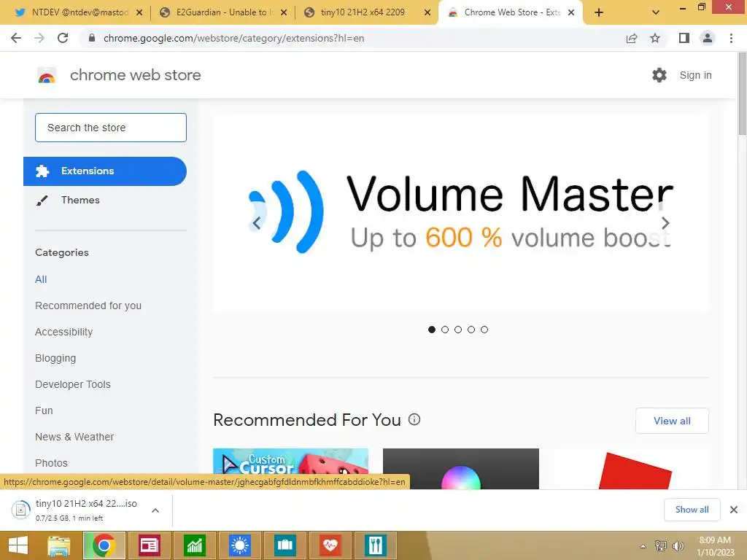The image size is (747, 560).
Task: Select the Chrome Web Store tab
Action: [508, 12]
